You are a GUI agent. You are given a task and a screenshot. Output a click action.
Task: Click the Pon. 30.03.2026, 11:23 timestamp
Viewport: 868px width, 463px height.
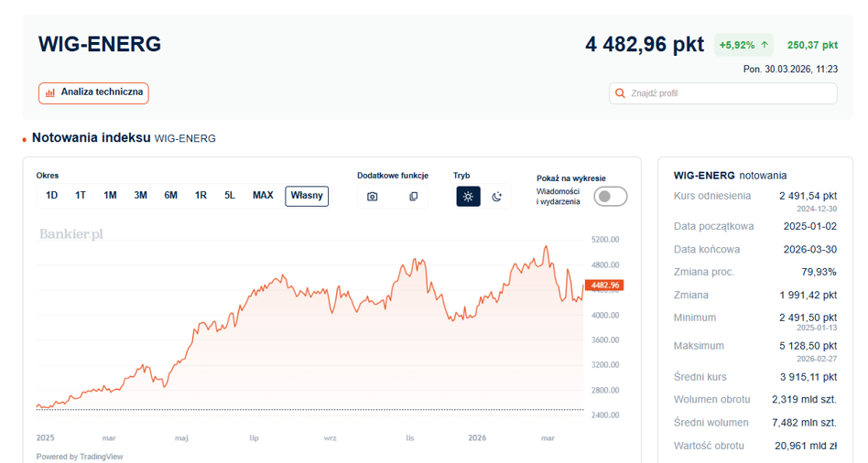pos(790,70)
